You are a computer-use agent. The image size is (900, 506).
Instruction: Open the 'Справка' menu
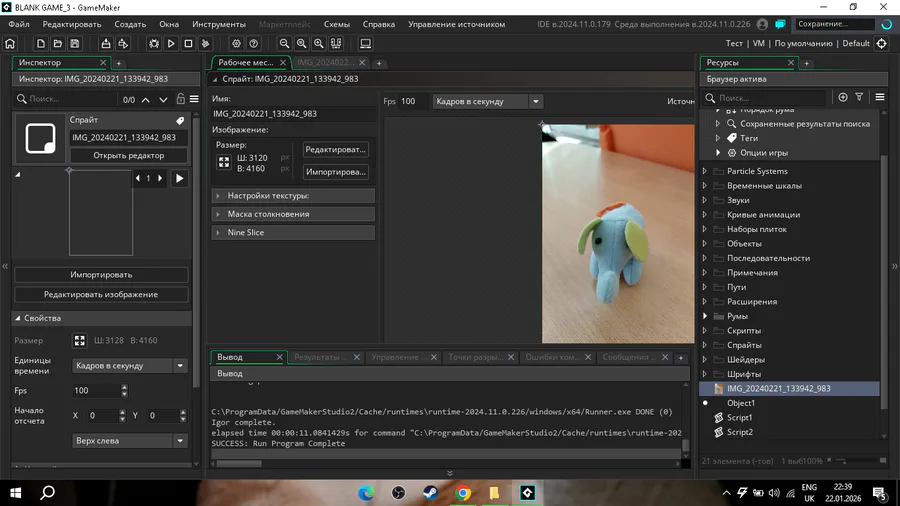(x=379, y=24)
